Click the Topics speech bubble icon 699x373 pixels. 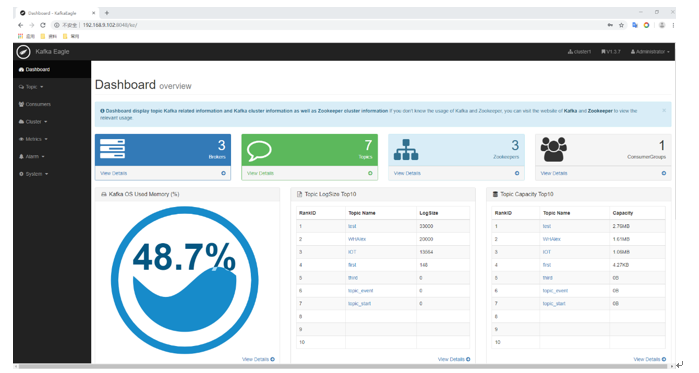click(259, 151)
